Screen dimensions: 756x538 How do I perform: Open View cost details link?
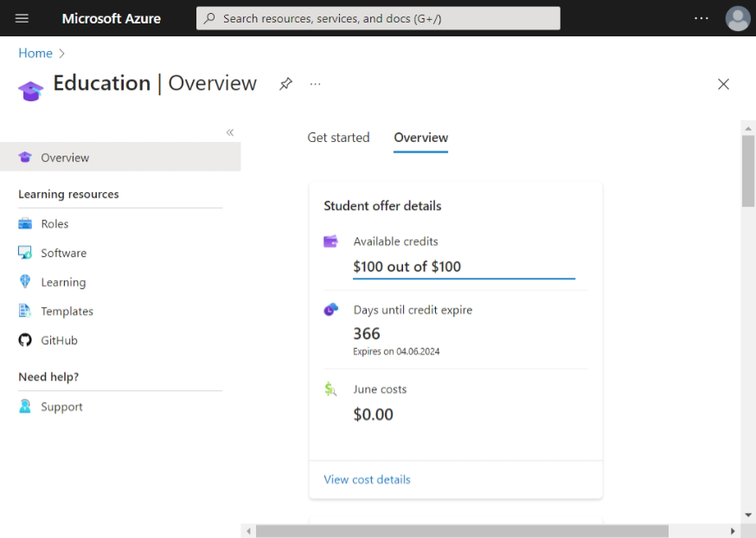[367, 480]
